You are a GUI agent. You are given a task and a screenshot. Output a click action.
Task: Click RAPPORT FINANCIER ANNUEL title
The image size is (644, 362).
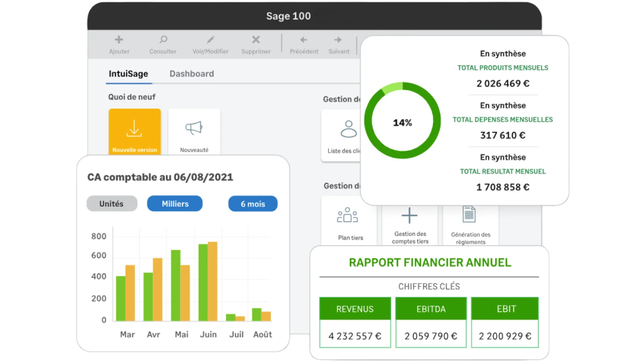(x=430, y=263)
